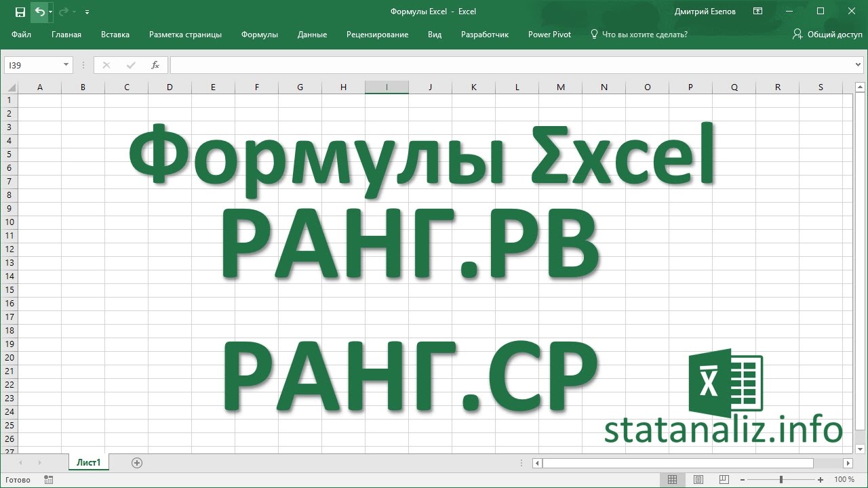Click the Готово status text
868x488 pixels.
[18, 480]
